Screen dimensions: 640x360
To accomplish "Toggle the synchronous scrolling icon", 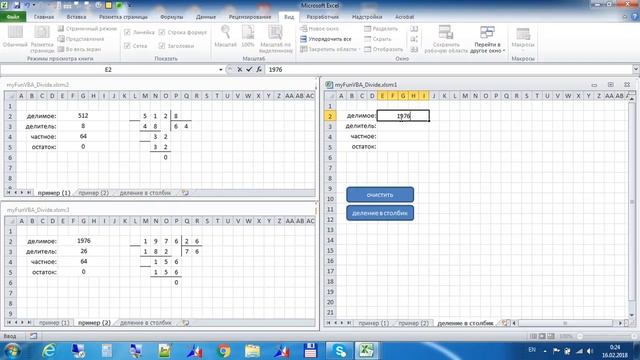I will click(x=414, y=39).
